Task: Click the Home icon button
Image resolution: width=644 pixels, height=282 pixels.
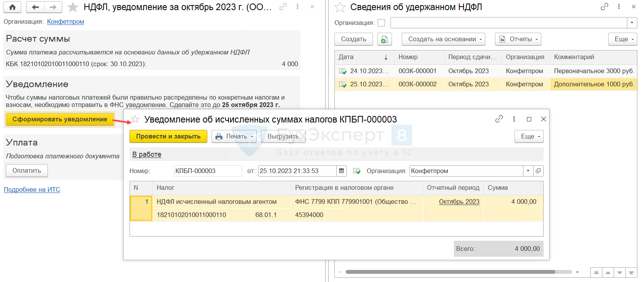Action: coord(12,7)
